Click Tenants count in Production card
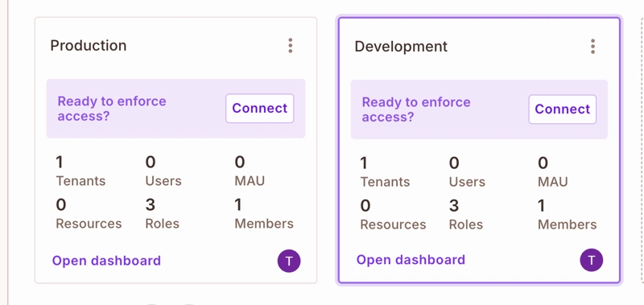This screenshot has height=305, width=644. click(80, 171)
